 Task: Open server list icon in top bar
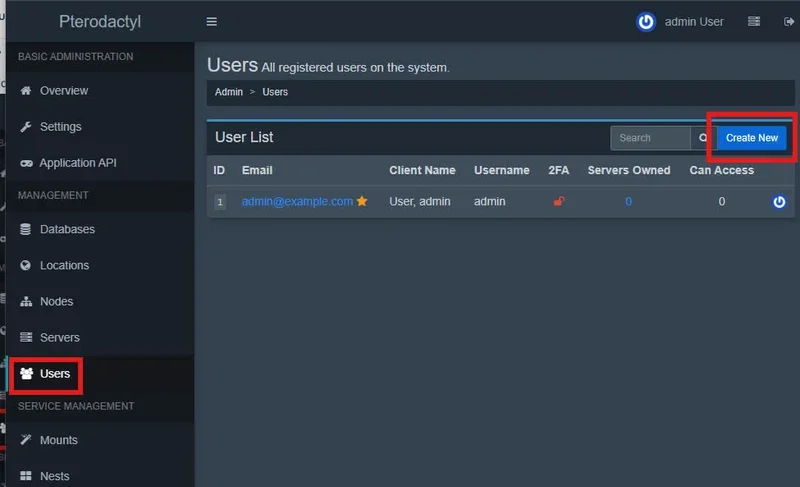tap(754, 21)
